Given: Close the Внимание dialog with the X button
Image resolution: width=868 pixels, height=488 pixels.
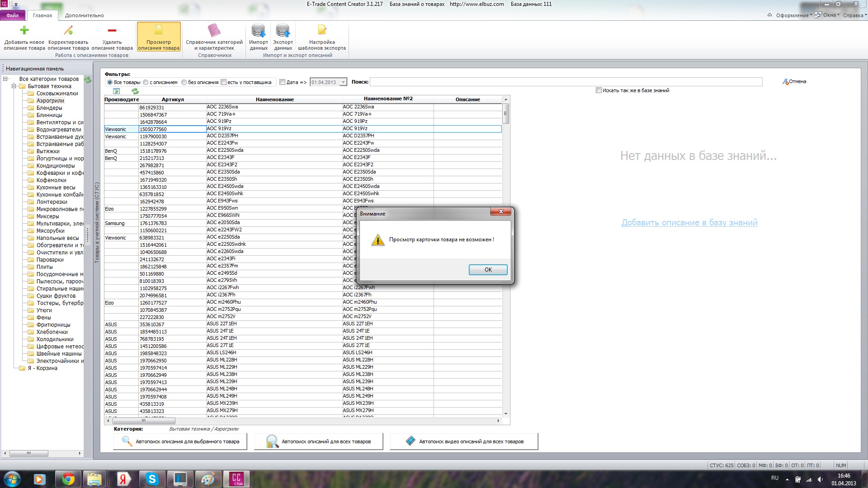Looking at the screenshot, I should (x=500, y=212).
